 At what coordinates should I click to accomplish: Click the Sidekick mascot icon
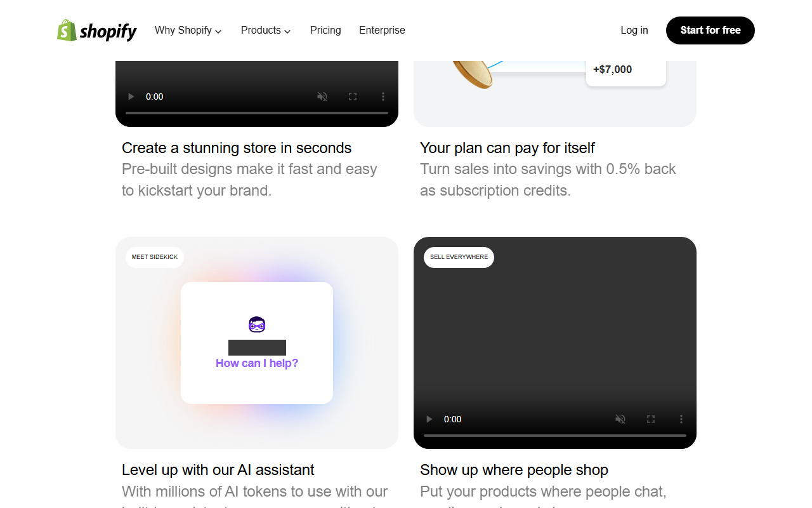click(257, 324)
